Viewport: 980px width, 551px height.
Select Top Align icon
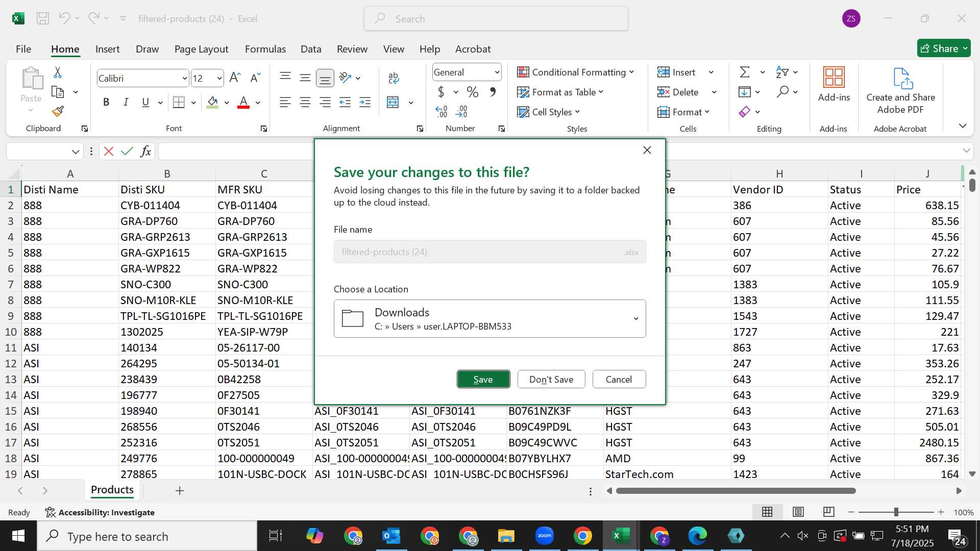(x=285, y=77)
